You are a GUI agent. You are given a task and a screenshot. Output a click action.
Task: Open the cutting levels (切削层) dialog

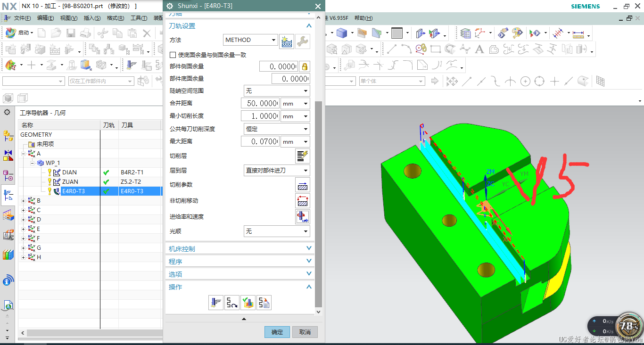pos(302,156)
